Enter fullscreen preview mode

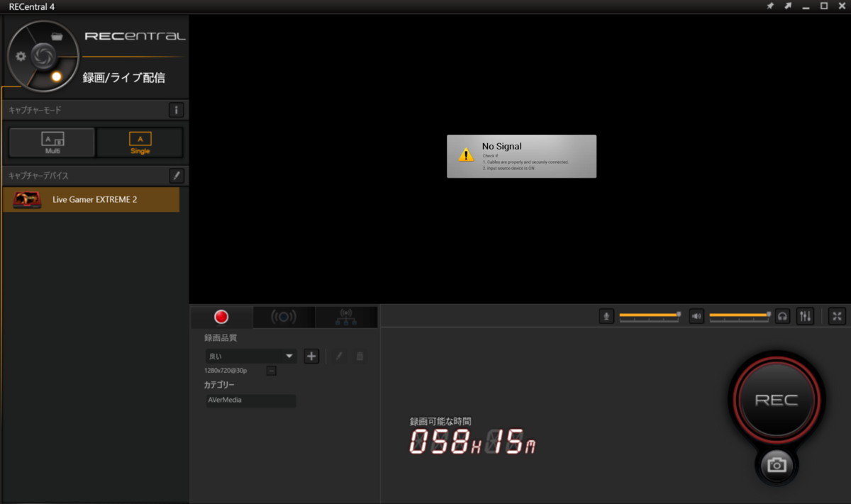pos(837,316)
